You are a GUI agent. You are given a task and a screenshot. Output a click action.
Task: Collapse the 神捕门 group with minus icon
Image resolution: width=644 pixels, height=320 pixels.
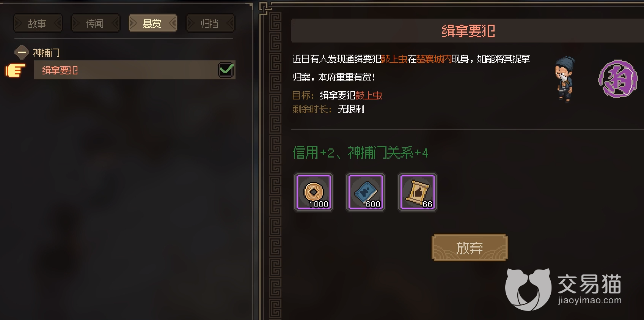22,52
